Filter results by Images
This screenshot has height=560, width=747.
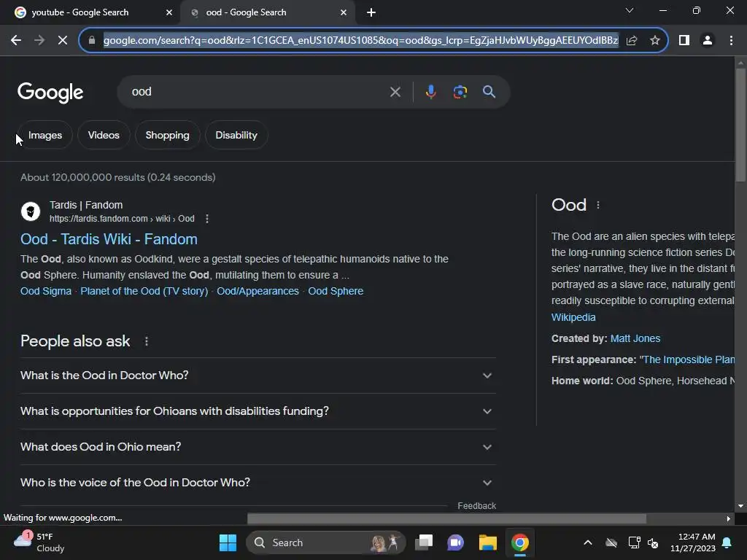pyautogui.click(x=44, y=135)
